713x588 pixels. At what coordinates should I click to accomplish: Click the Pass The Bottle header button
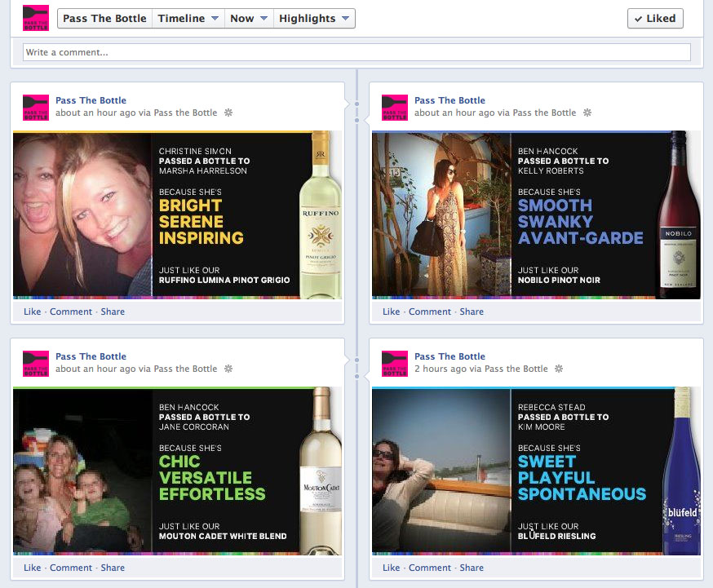coord(104,19)
